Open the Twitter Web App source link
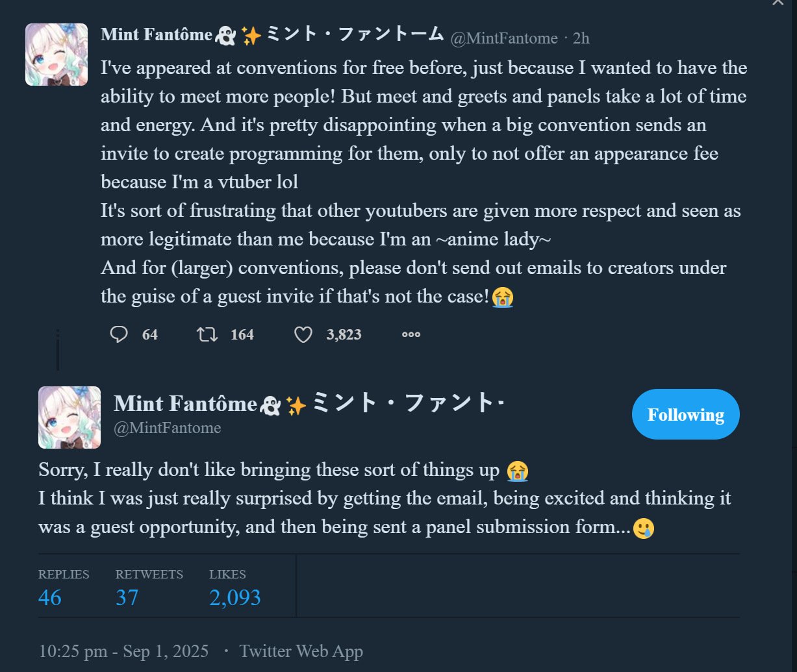 (x=301, y=651)
